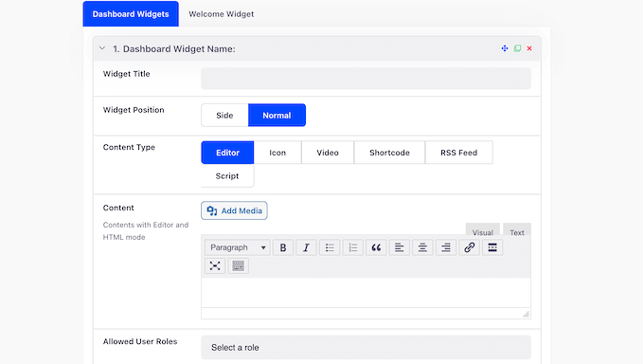Insert or edit a link

point(469,247)
